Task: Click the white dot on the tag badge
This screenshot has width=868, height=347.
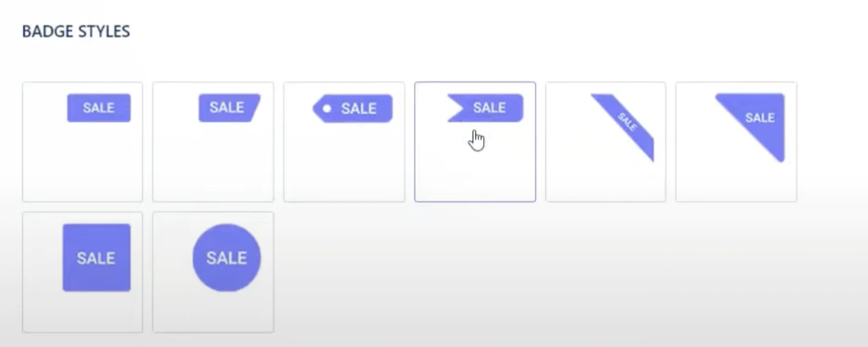Action: pos(327,109)
